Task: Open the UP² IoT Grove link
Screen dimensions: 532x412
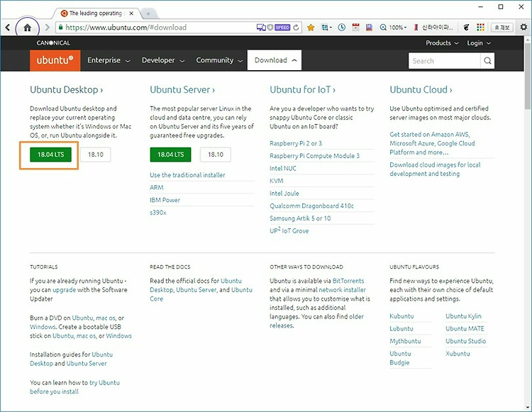Action: pyautogui.click(x=289, y=230)
